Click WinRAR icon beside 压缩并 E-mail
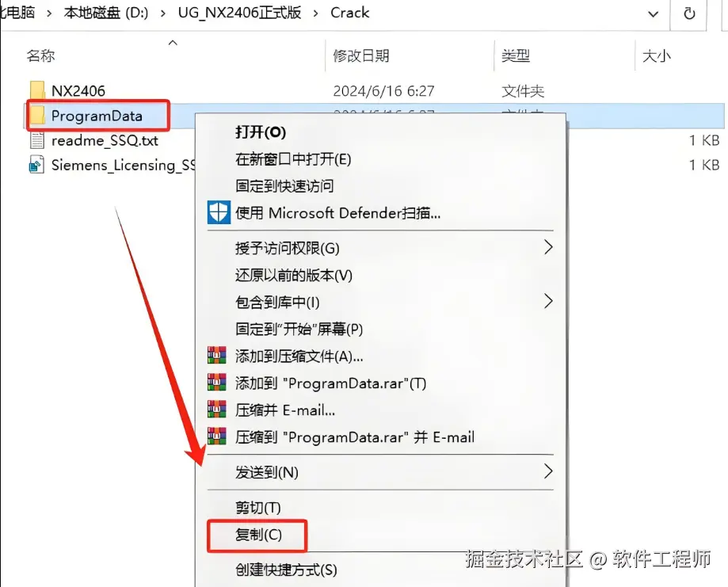This screenshot has width=728, height=587. point(217,410)
